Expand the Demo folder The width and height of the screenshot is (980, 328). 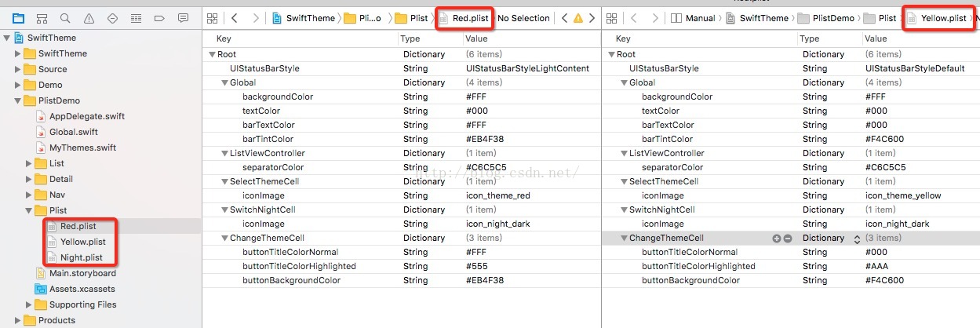[18, 85]
